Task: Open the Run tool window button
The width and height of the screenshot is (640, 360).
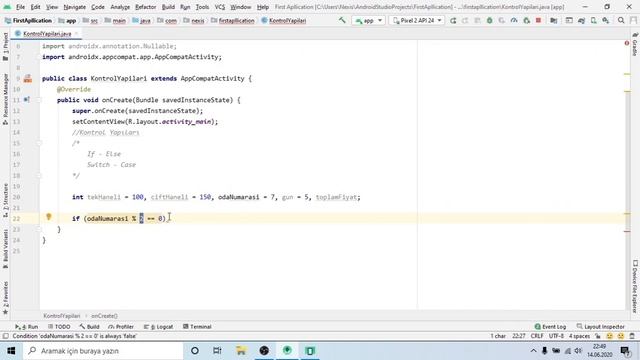Action: tap(26, 327)
